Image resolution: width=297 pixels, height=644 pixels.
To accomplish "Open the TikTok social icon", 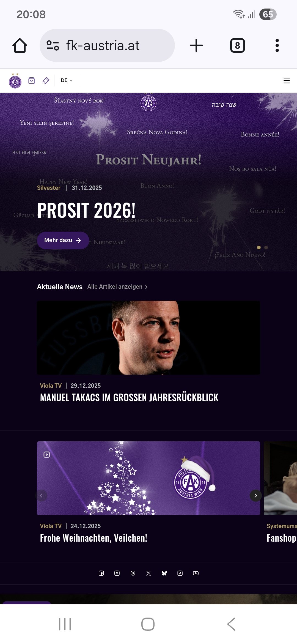I will click(180, 573).
